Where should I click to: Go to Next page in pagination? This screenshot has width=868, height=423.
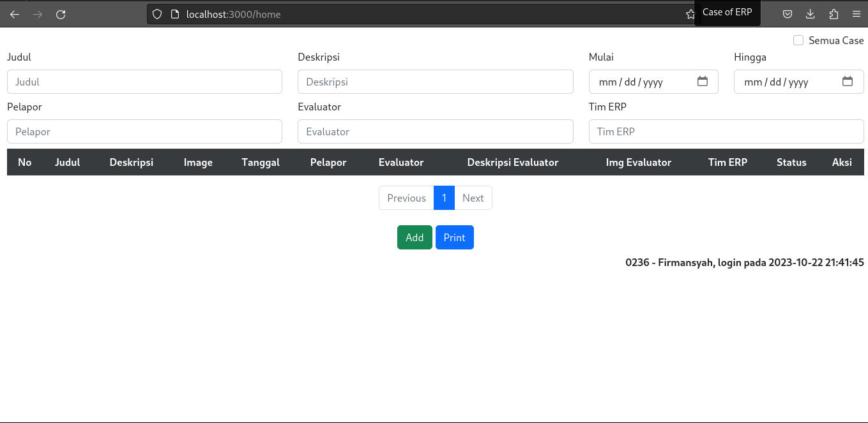[x=473, y=198]
